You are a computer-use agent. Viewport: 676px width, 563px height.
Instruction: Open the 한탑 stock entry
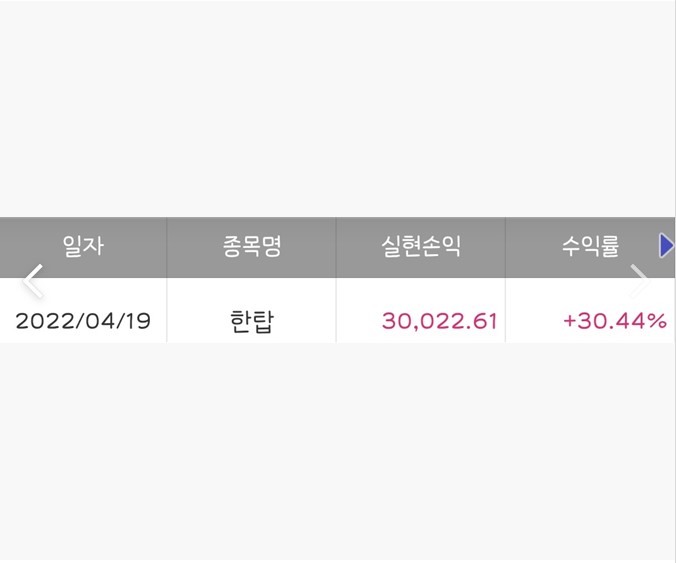[251, 322]
